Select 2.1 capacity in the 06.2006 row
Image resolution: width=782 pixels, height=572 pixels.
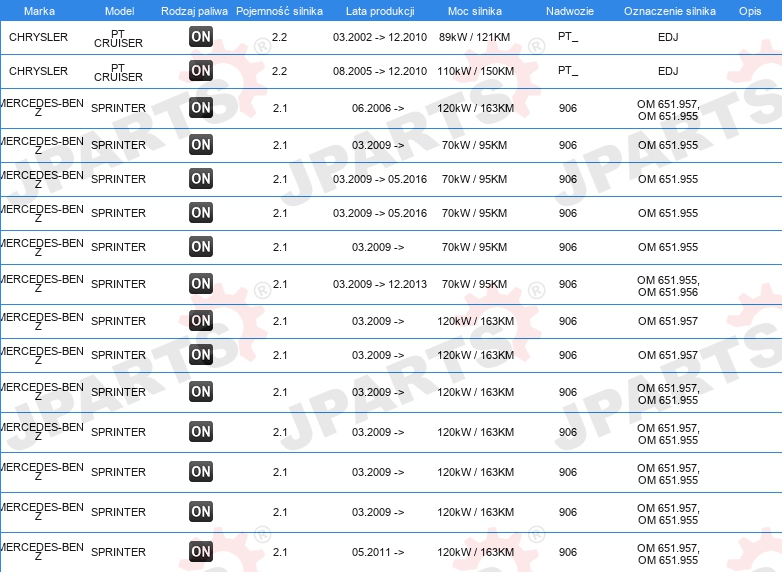280,108
